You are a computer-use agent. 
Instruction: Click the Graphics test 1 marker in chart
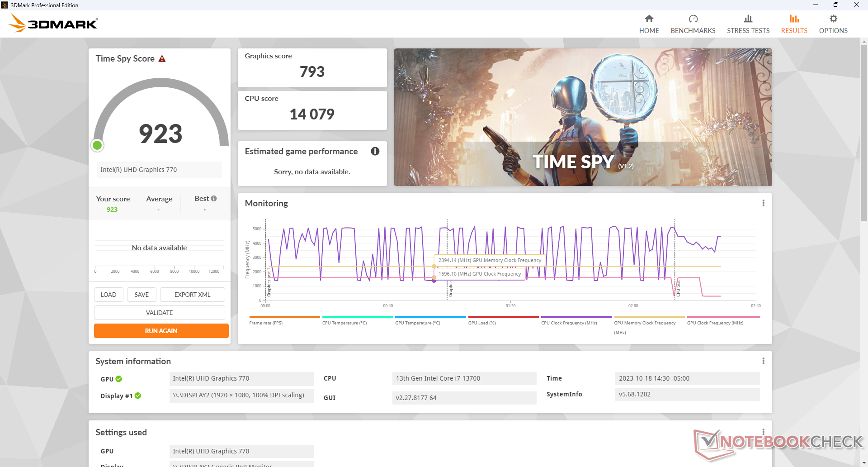[269, 281]
